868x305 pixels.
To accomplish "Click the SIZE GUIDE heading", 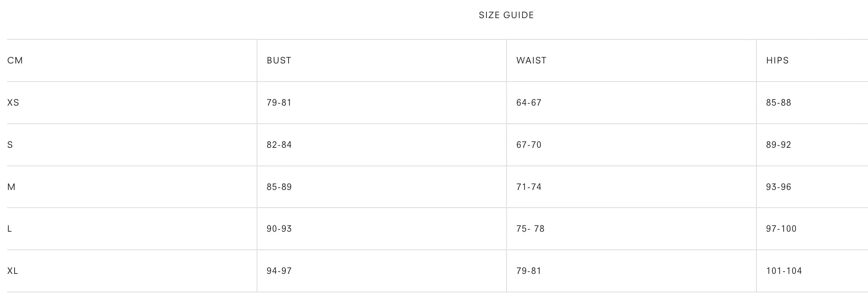I will (x=506, y=15).
